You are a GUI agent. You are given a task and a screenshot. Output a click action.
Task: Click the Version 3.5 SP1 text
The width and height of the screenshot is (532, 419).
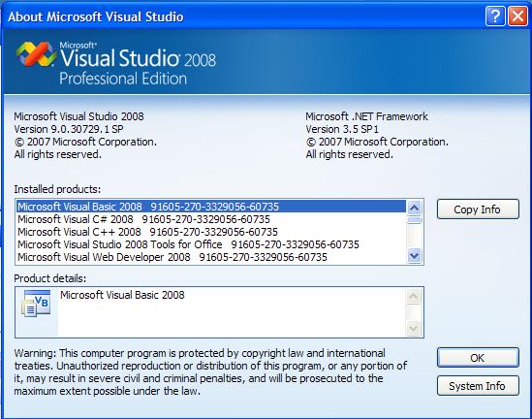(342, 129)
